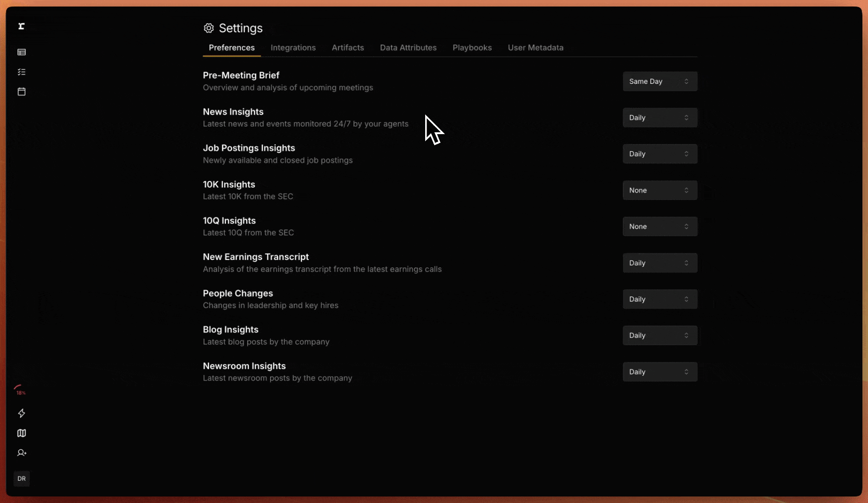Open the task checklist icon
Image resolution: width=868 pixels, height=503 pixels.
point(21,72)
